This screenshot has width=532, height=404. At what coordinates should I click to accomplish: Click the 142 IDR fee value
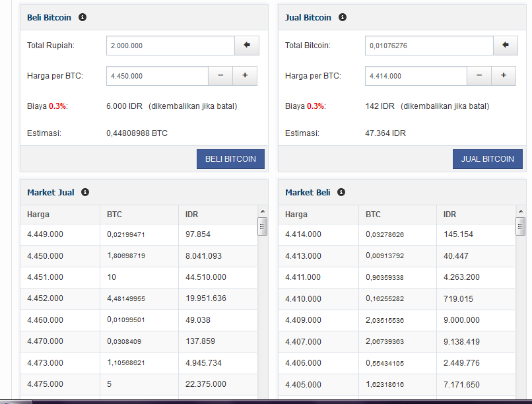(380, 106)
